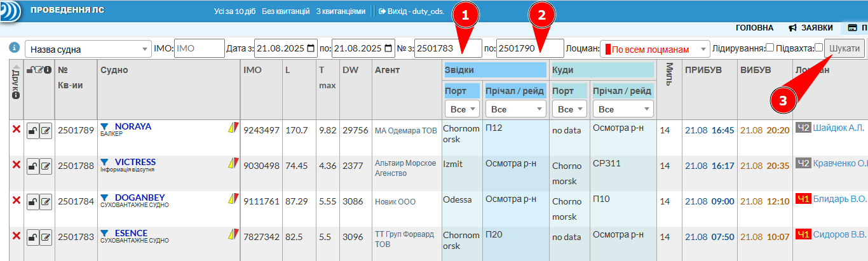Focus the IMO input field
The width and height of the screenshot is (868, 261).
coord(199,48)
